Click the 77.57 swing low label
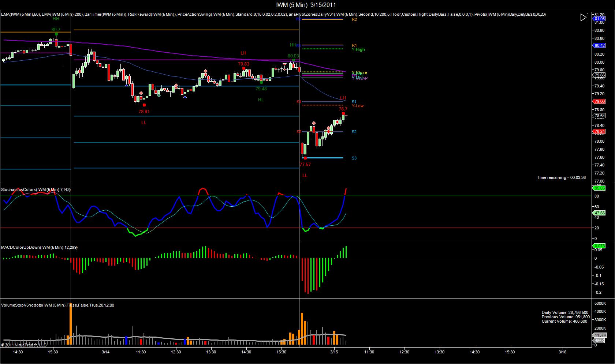Image resolution: width=615 pixels, height=364 pixels. (x=305, y=165)
